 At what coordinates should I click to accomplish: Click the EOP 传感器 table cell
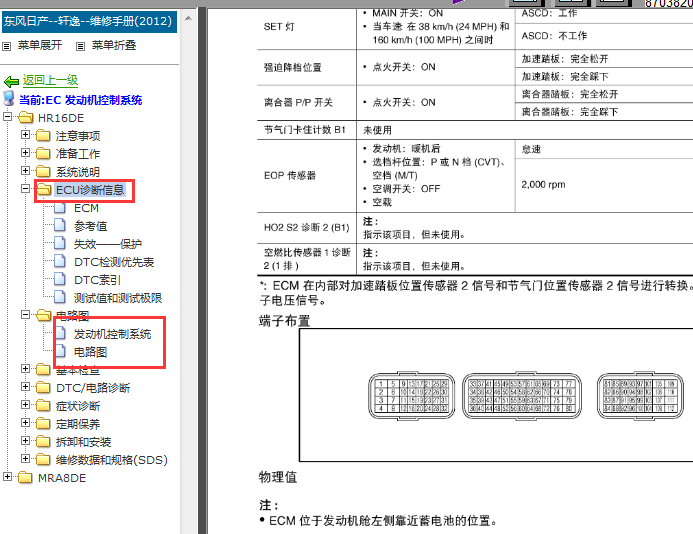point(307,176)
